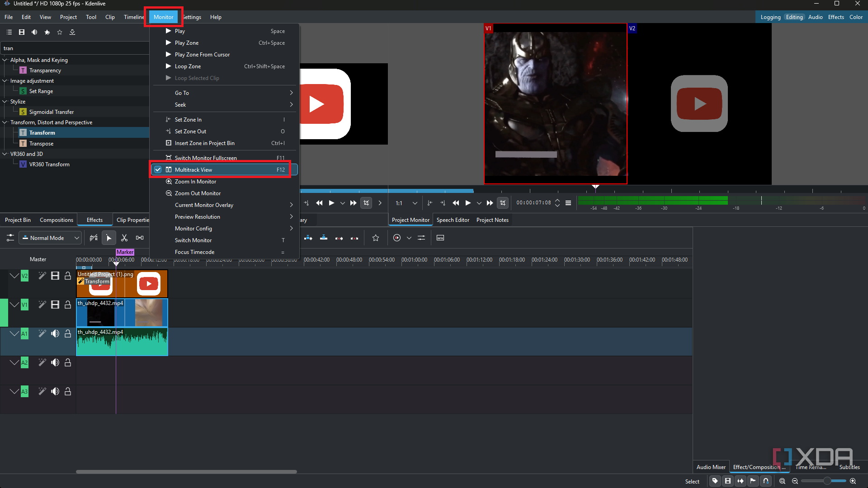The width and height of the screenshot is (868, 488).
Task: Toggle Multitrack View checkbox
Action: [158, 169]
